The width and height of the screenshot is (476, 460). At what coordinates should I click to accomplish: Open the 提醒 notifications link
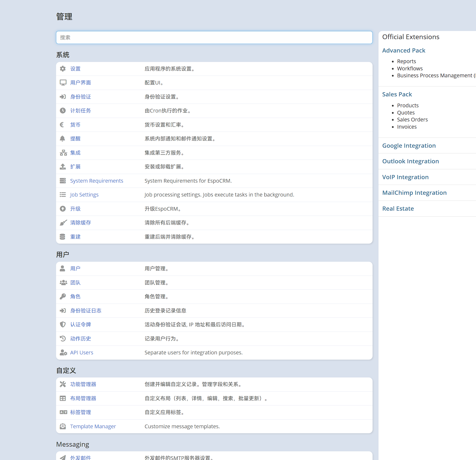(75, 139)
